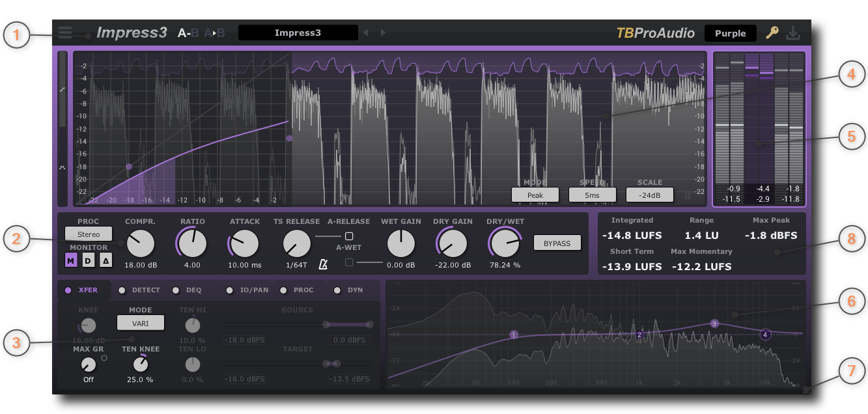The height and width of the screenshot is (414, 868).
Task: Toggle the M monitor button
Action: tap(70, 260)
